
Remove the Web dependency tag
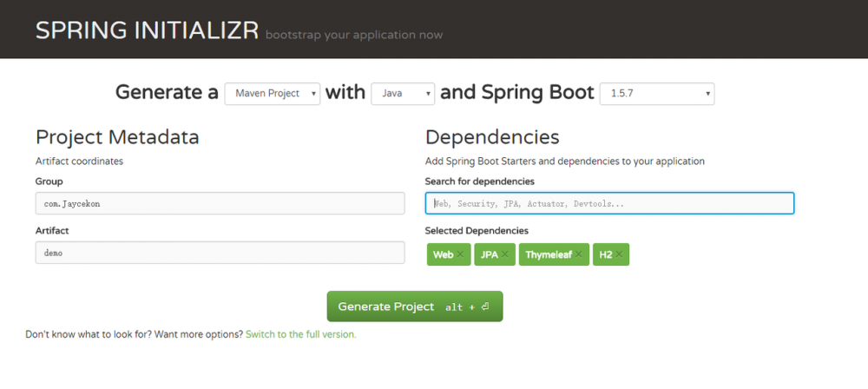(461, 254)
